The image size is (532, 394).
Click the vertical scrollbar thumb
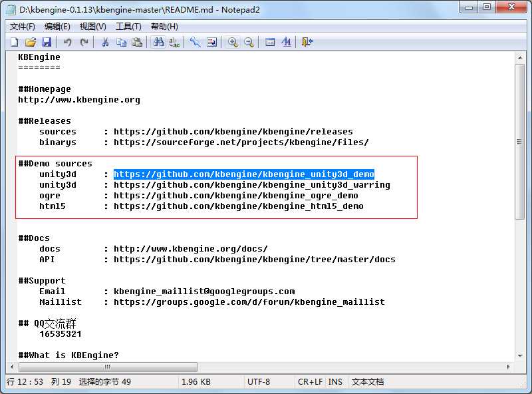(x=520, y=142)
